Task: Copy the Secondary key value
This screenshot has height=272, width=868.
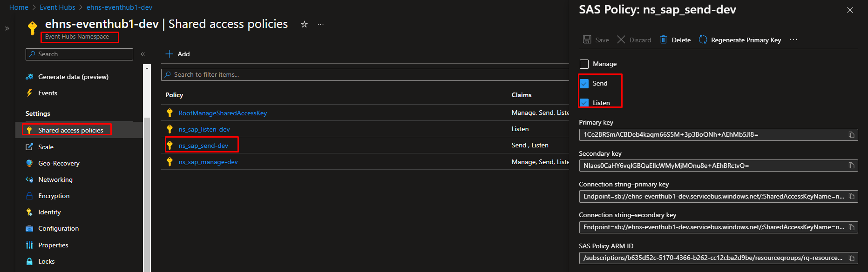Action: (852, 166)
